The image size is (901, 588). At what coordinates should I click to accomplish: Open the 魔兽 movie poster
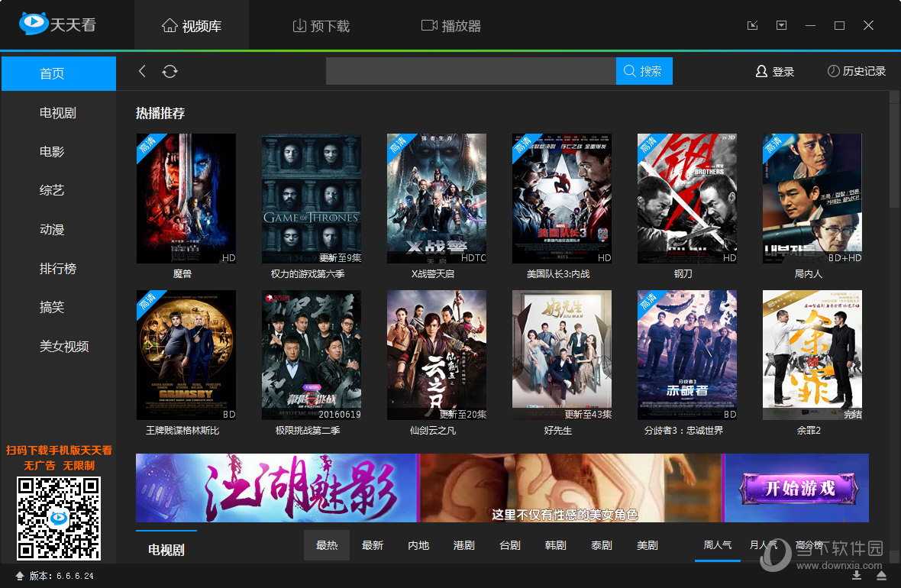coord(186,199)
